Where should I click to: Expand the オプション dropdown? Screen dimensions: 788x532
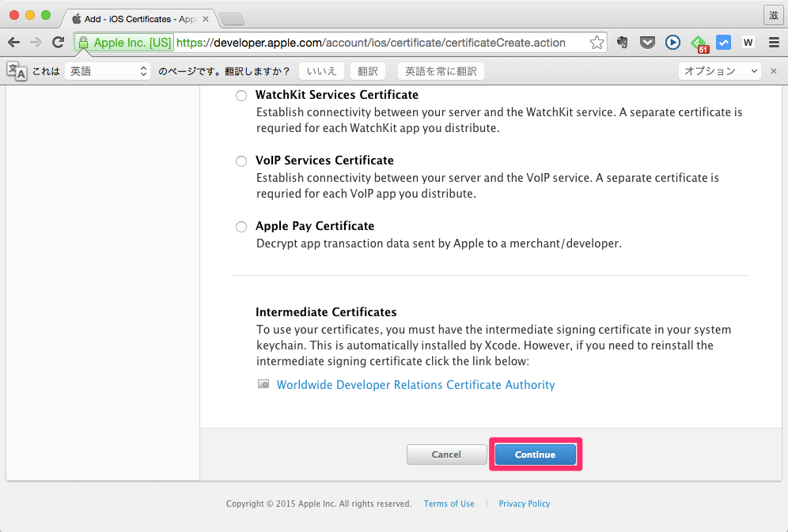pyautogui.click(x=720, y=71)
